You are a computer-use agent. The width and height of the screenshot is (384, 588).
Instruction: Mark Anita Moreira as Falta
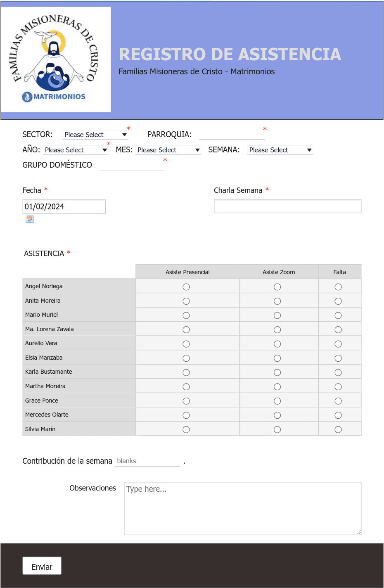[x=338, y=301]
